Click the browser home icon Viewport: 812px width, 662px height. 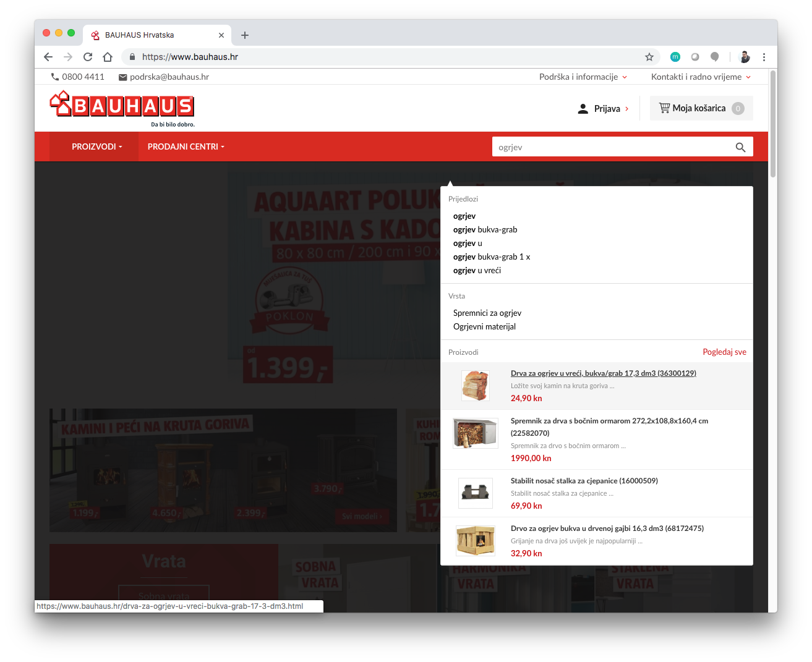click(x=108, y=57)
